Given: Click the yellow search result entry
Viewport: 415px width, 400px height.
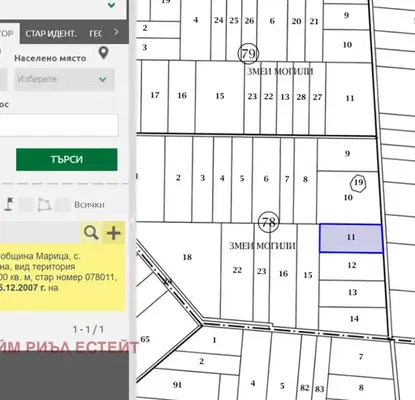Looking at the screenshot, I should (x=62, y=277).
